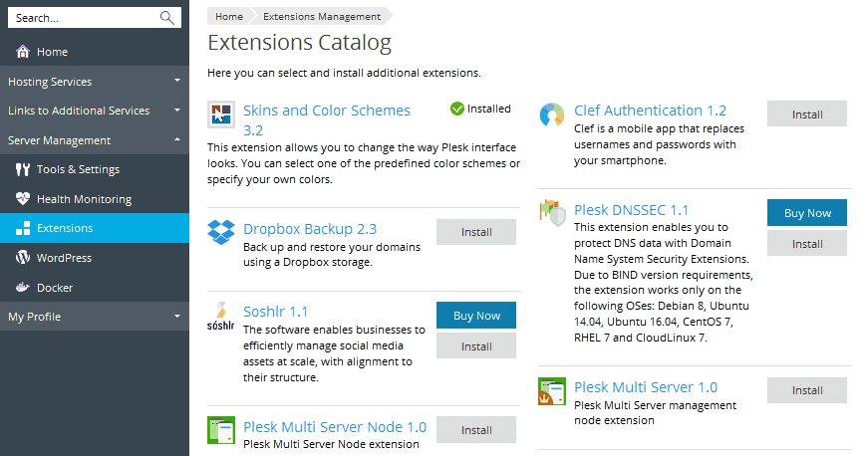Image resolution: width=868 pixels, height=456 pixels.
Task: Install the Dropbox Backup extension
Action: point(476,232)
